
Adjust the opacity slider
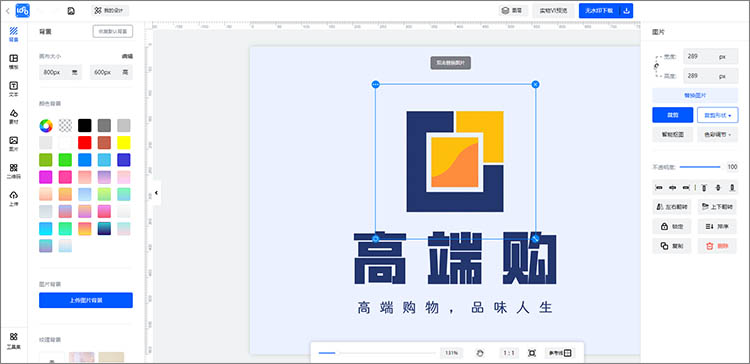click(x=700, y=167)
